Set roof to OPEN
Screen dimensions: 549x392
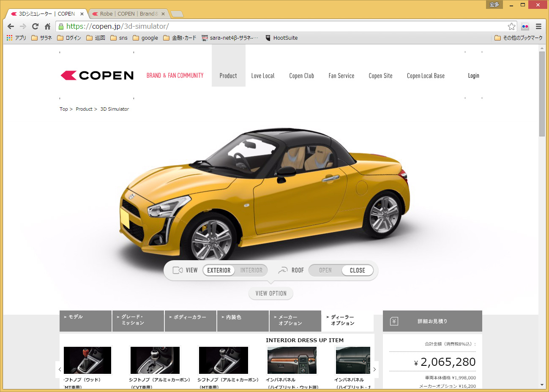point(325,270)
